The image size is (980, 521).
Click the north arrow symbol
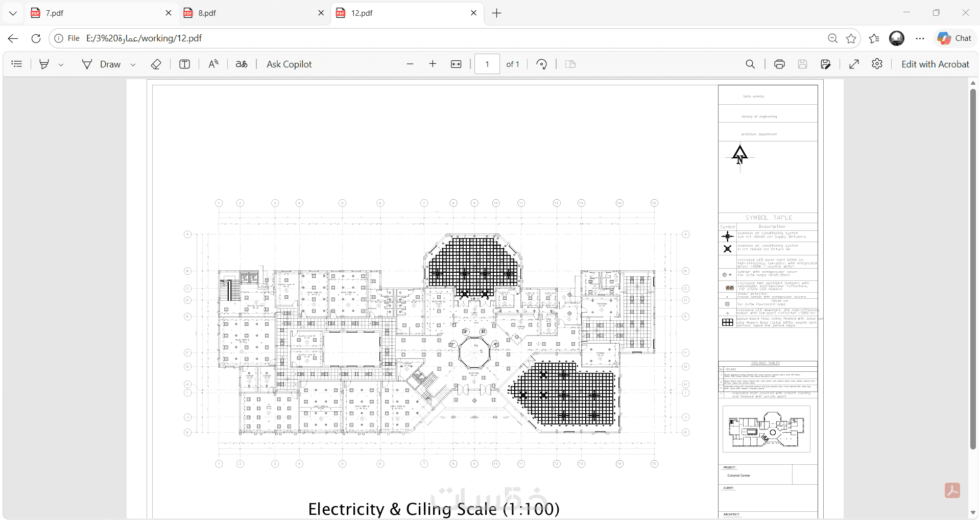click(x=739, y=156)
